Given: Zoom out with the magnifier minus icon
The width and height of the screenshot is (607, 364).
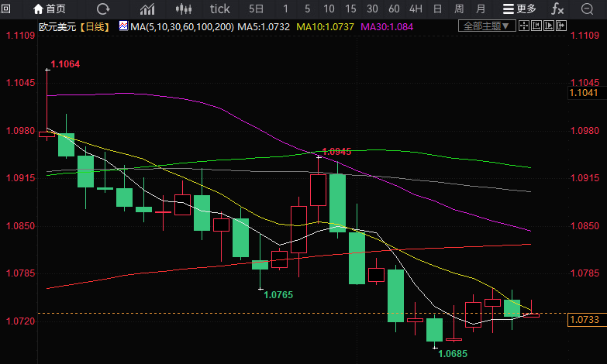Looking at the screenshot, I should coord(588,9).
